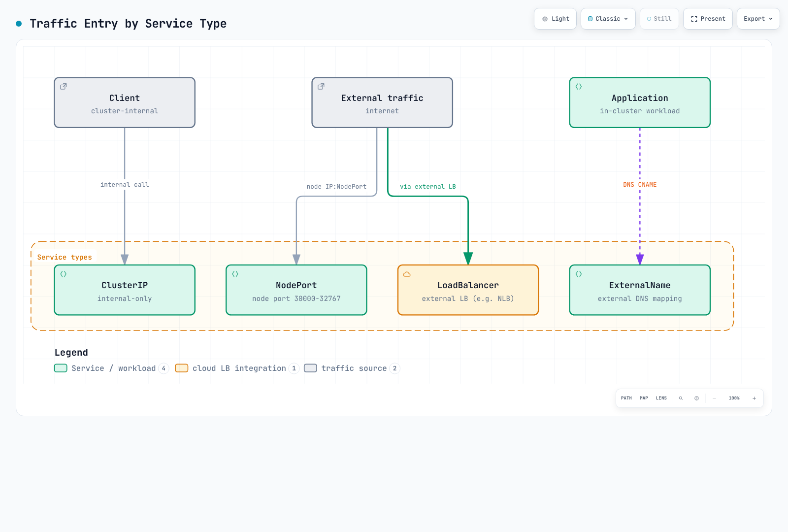Toggle the Still animation mode
Image resolution: width=788 pixels, height=532 pixels.
tap(659, 19)
